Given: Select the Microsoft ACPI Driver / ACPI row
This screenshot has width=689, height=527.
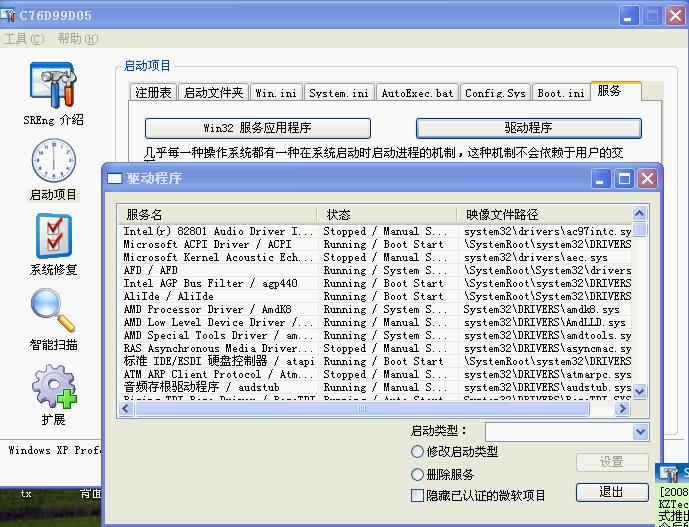Looking at the screenshot, I should point(375,244).
